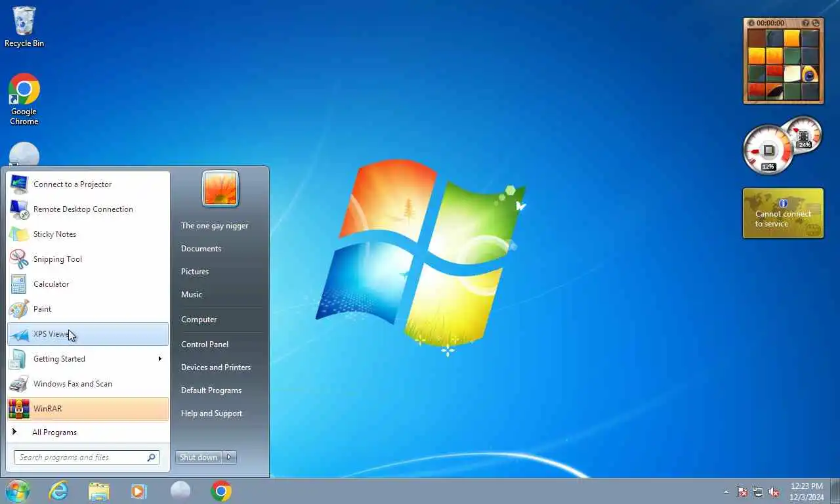The image size is (840, 504).
Task: Open Google Chrome from the taskbar
Action: click(221, 491)
